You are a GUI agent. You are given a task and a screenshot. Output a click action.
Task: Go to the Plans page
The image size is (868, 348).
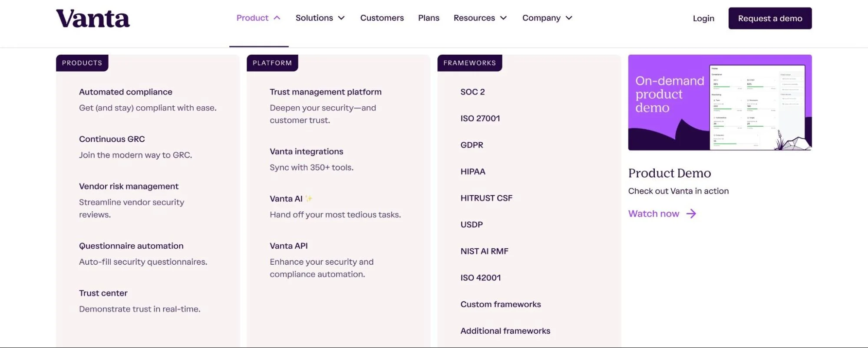tap(429, 18)
